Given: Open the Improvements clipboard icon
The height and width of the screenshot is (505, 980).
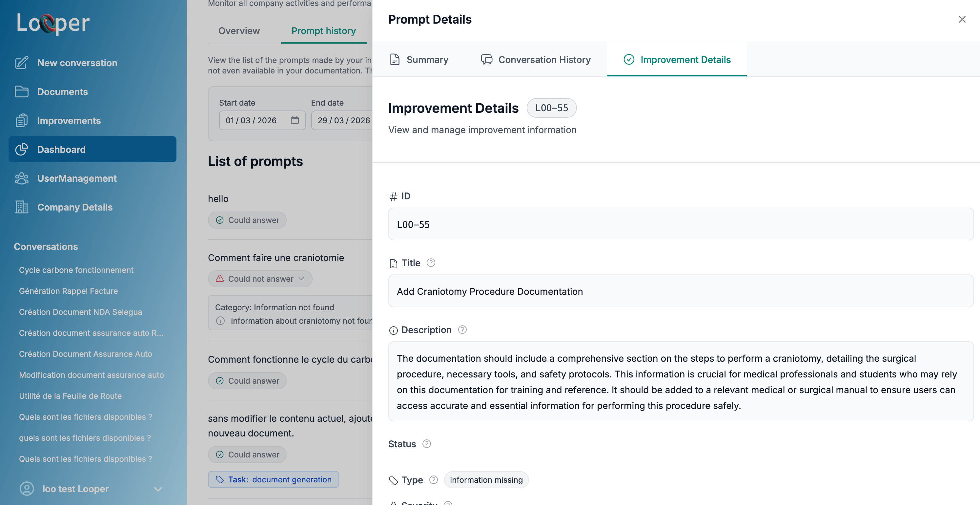Looking at the screenshot, I should 22,121.
